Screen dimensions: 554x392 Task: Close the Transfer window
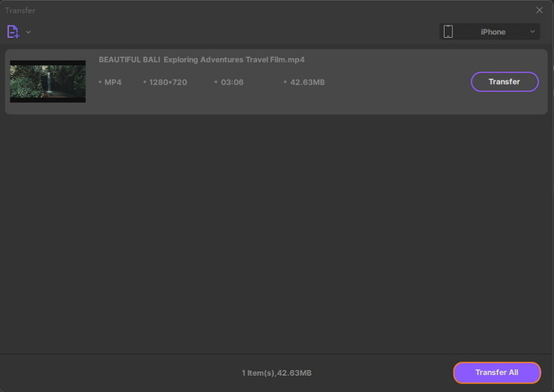[x=539, y=10]
